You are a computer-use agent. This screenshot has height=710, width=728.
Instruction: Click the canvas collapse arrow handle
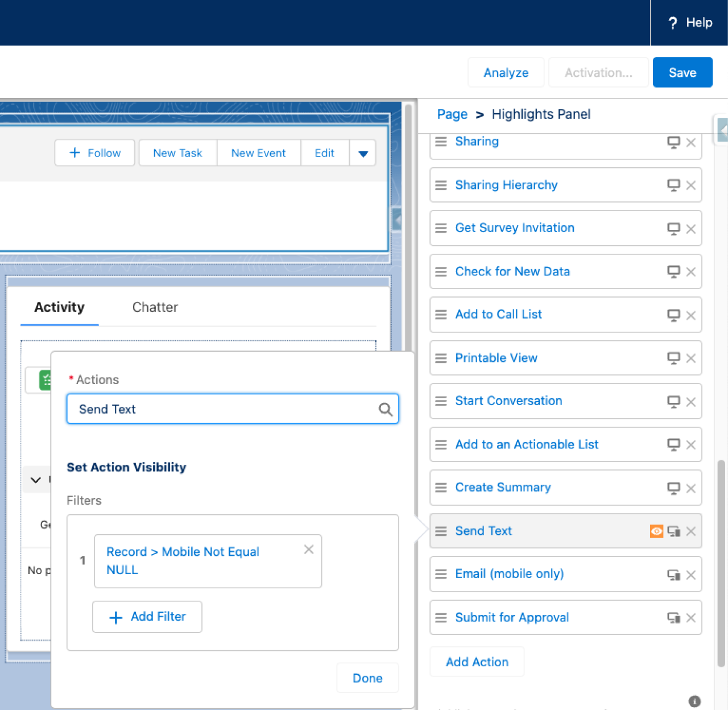(397, 219)
